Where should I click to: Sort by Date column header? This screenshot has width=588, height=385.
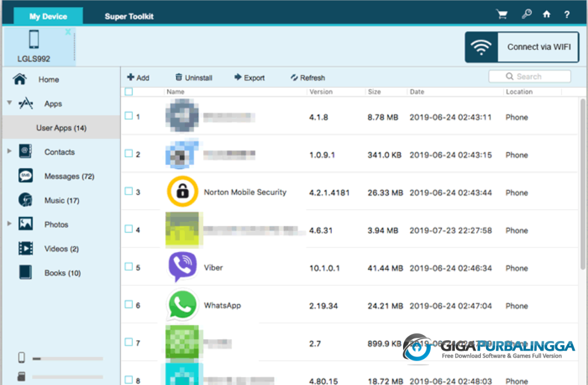(417, 92)
